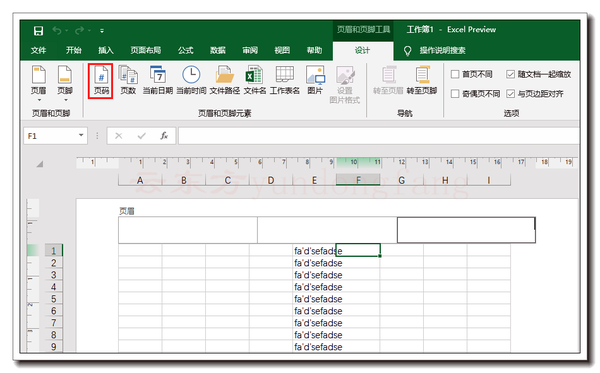Viewport: 600px width, 373px height.
Task: Switch to the 开始 tab
Action: [x=73, y=50]
